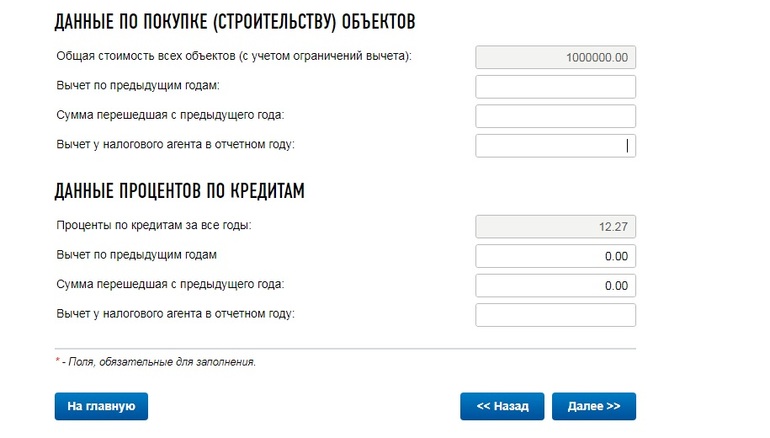770x438 pixels.
Task: Click the «Данные процентов по кредитам» heading
Action: pos(179,191)
